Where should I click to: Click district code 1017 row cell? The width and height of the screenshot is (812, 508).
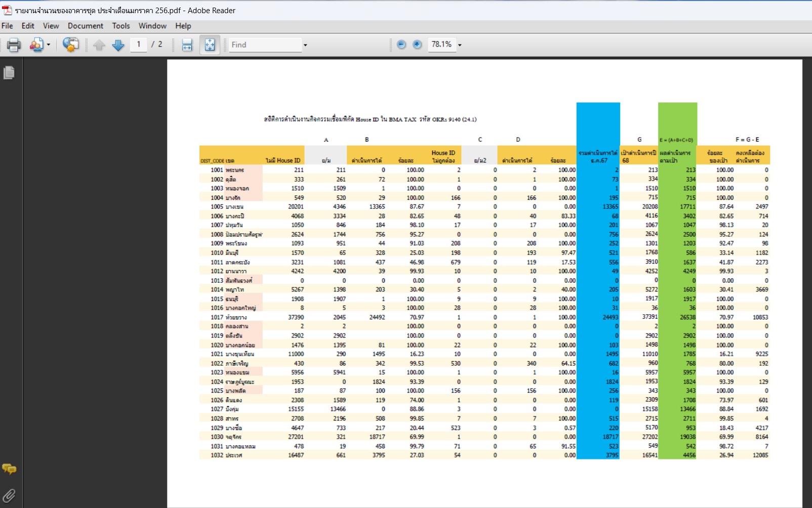pyautogui.click(x=217, y=317)
